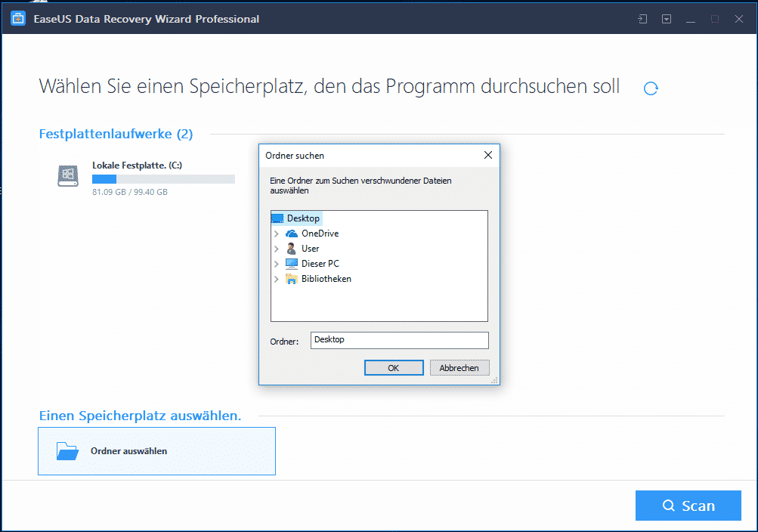Expand the Bibliotheken tree node

(x=277, y=279)
